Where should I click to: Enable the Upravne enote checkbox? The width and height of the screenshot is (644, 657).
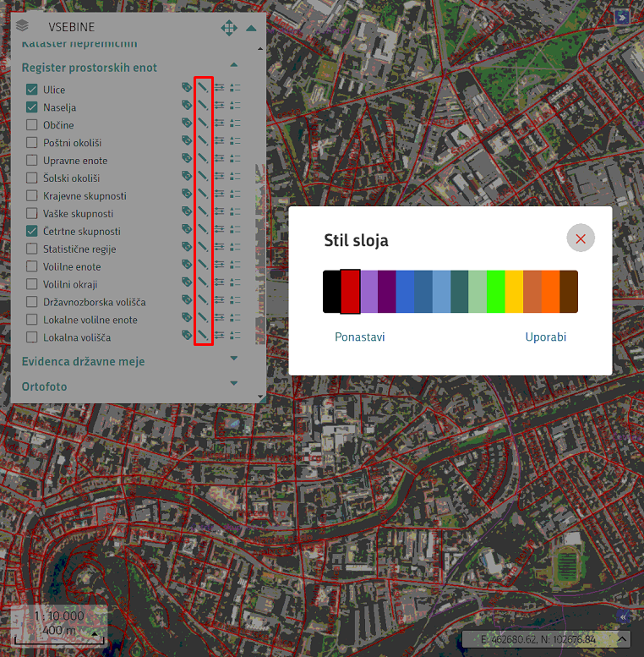(x=32, y=160)
